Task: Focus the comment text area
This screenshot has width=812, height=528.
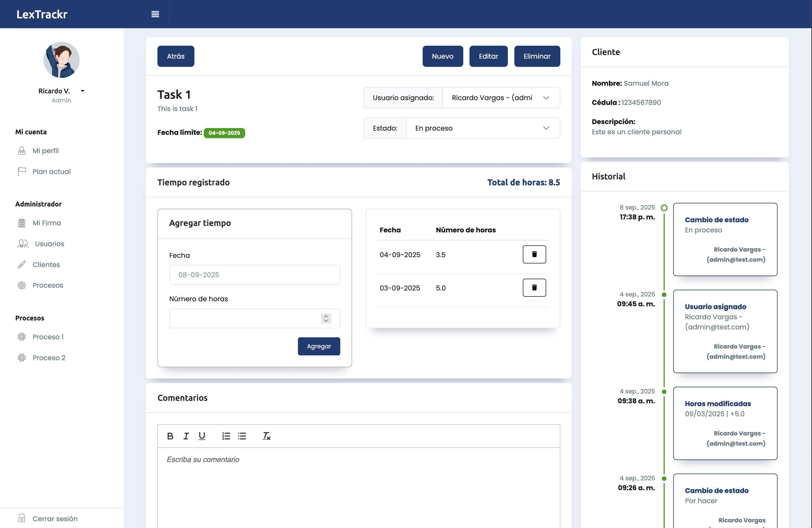Action: coord(359,488)
